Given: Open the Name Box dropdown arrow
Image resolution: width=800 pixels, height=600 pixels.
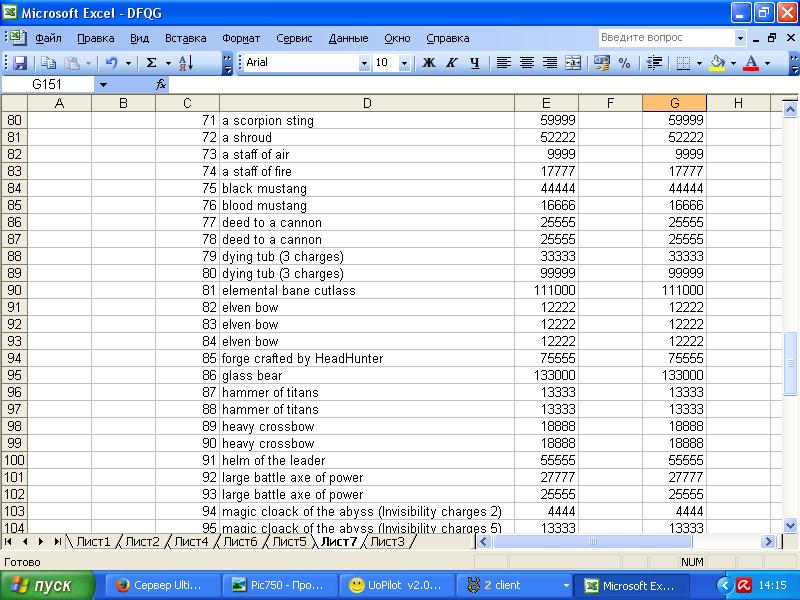Looking at the screenshot, I should (x=103, y=85).
